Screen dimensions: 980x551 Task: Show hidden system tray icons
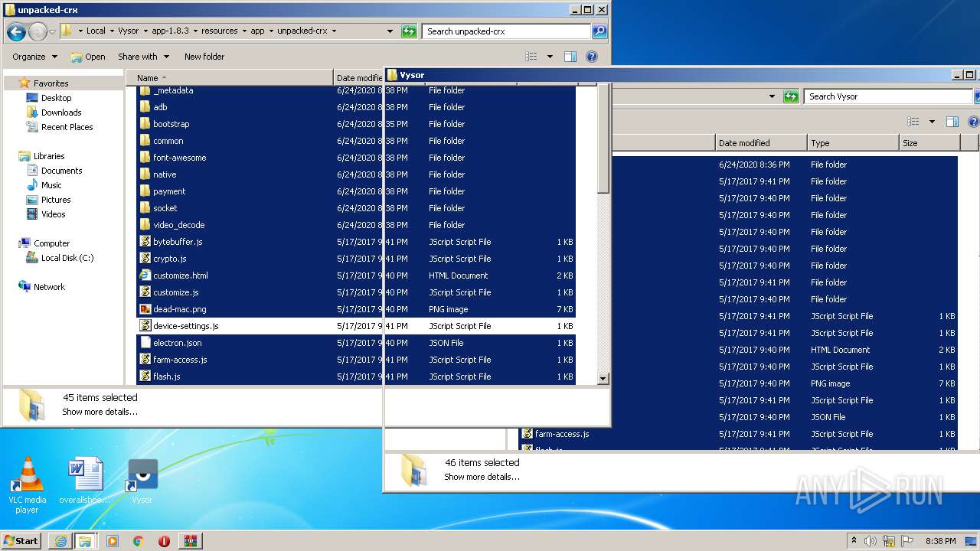pyautogui.click(x=854, y=541)
